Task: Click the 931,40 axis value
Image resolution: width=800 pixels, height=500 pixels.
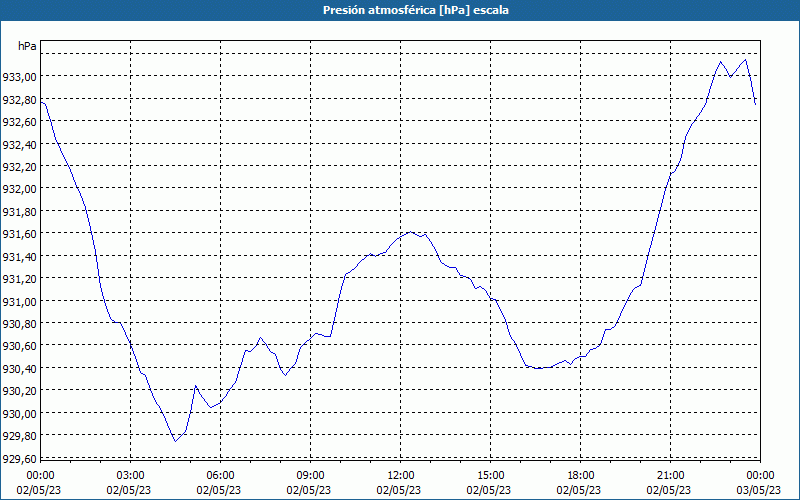Action: click(19, 257)
